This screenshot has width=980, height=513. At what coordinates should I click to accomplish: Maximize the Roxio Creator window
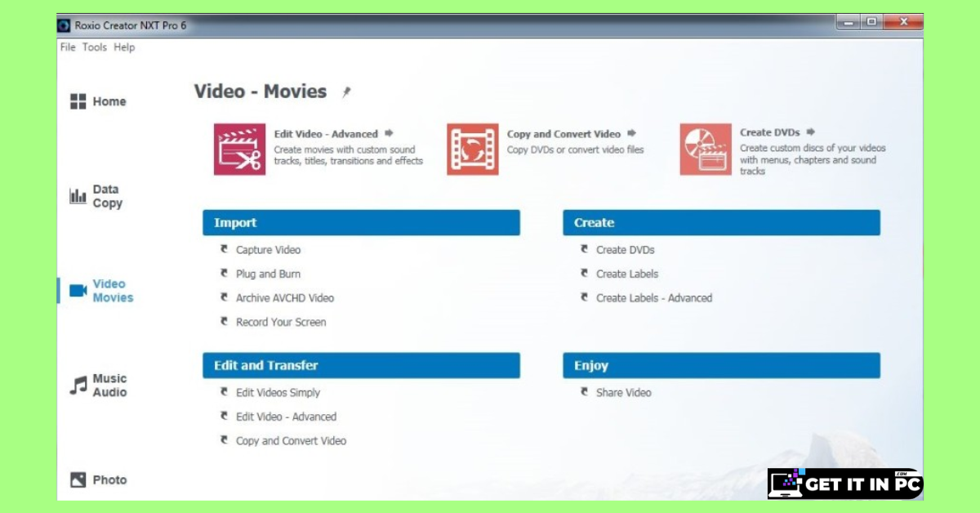click(871, 22)
